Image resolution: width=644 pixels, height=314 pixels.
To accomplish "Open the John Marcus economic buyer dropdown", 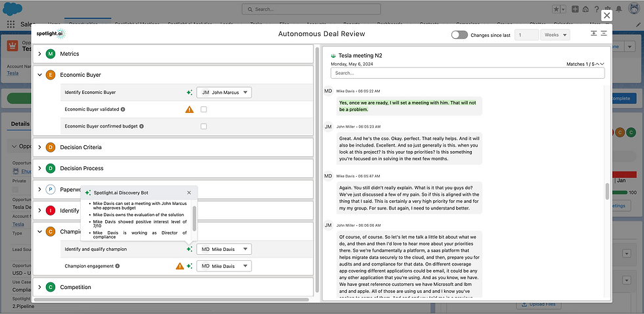I will 224,93.
